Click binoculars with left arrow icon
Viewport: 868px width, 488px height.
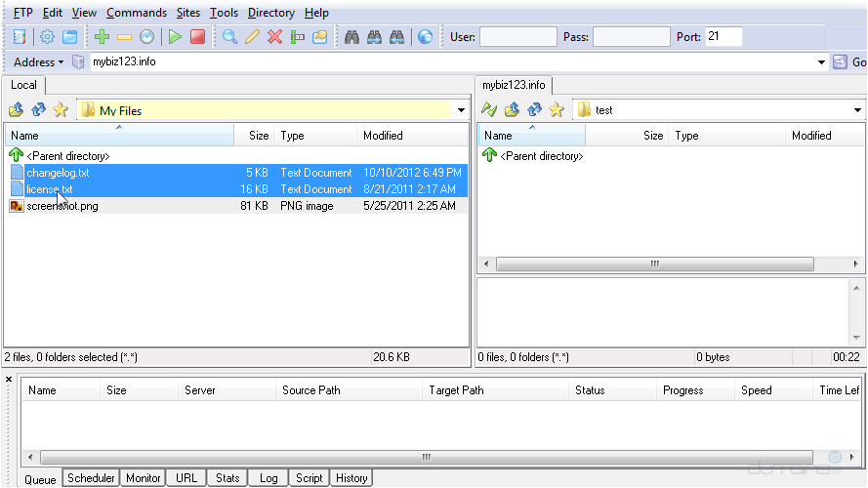[397, 37]
